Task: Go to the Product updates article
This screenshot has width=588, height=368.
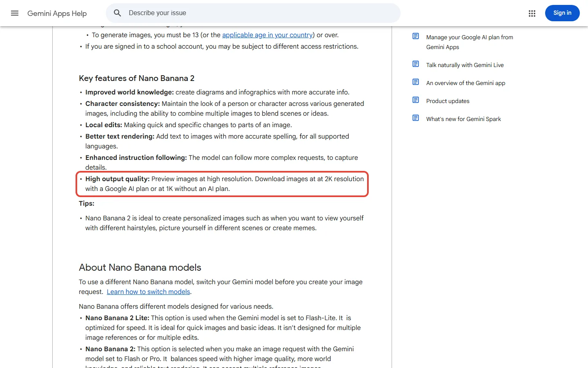Action: coord(448,101)
